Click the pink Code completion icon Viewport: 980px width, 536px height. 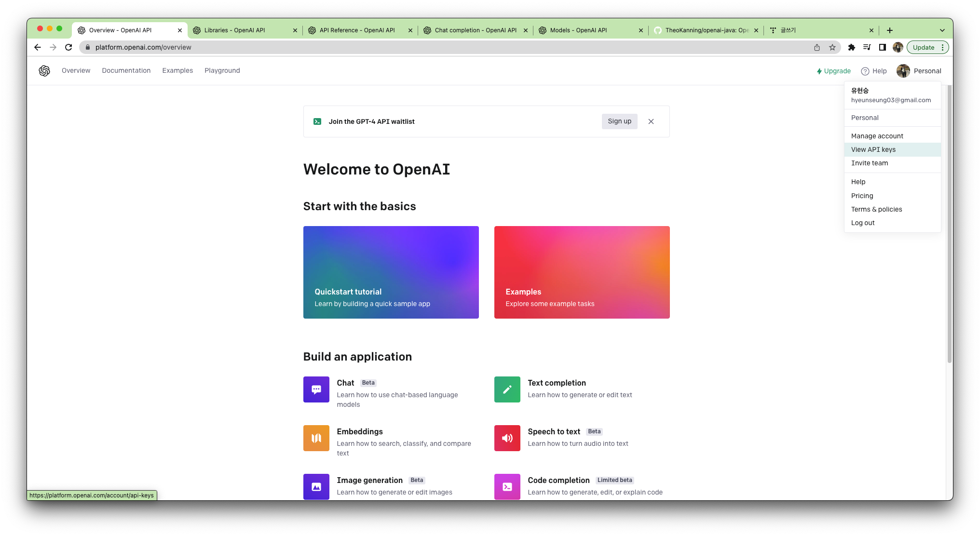tap(507, 487)
